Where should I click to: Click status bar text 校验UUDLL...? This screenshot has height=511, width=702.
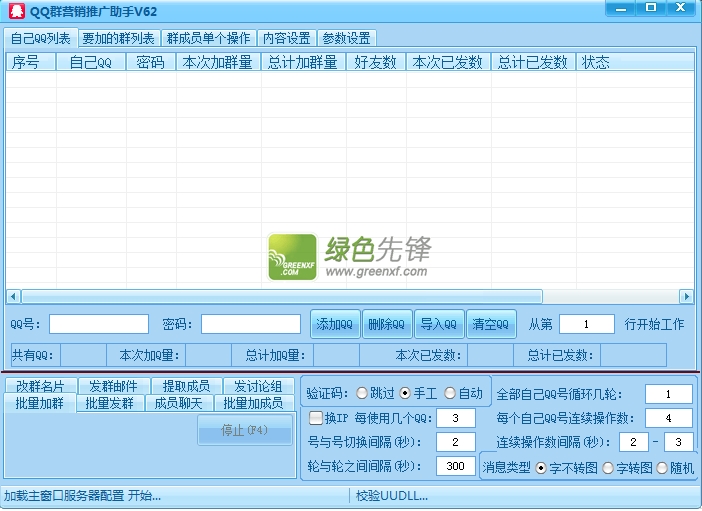tap(392, 496)
